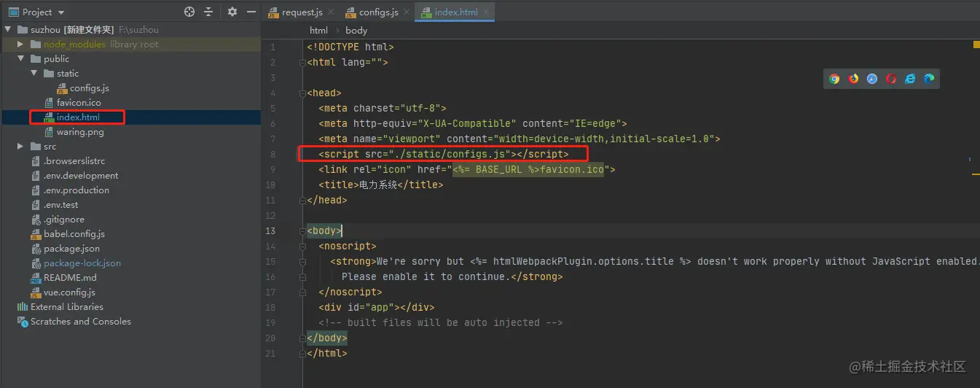Select the public folder row
This screenshot has height=388, width=980.
pos(130,59)
